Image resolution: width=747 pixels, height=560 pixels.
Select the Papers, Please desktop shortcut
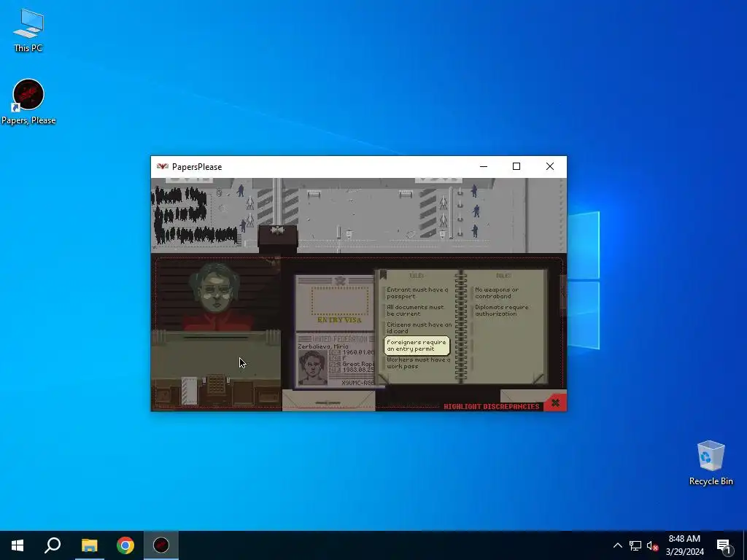(28, 102)
